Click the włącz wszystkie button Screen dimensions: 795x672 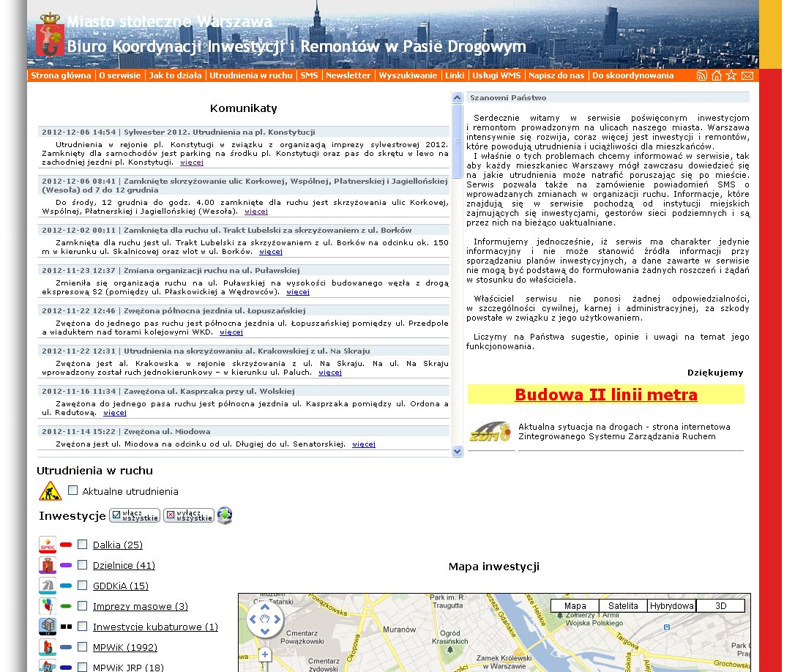[x=135, y=515]
